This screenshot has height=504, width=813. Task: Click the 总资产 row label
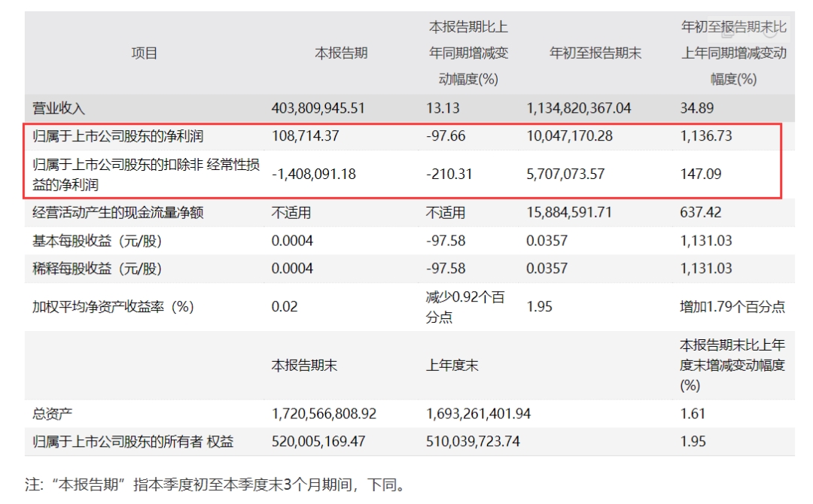pyautogui.click(x=52, y=414)
